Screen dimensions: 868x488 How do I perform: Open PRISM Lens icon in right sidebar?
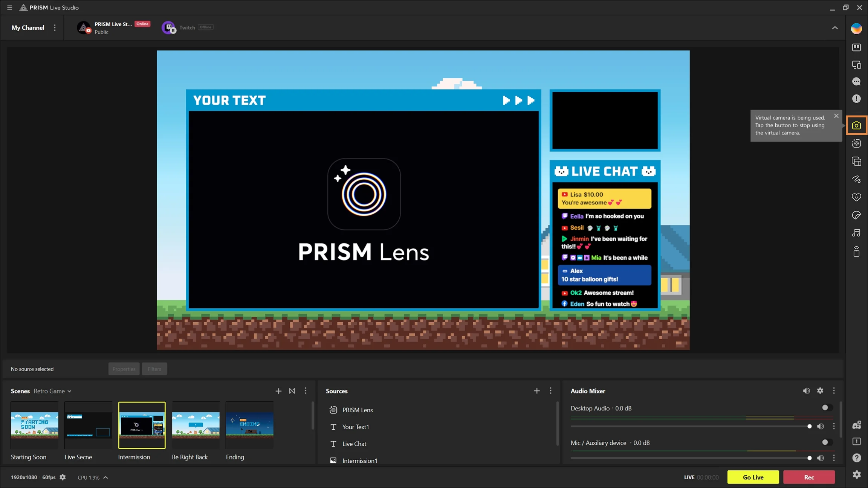pyautogui.click(x=856, y=143)
